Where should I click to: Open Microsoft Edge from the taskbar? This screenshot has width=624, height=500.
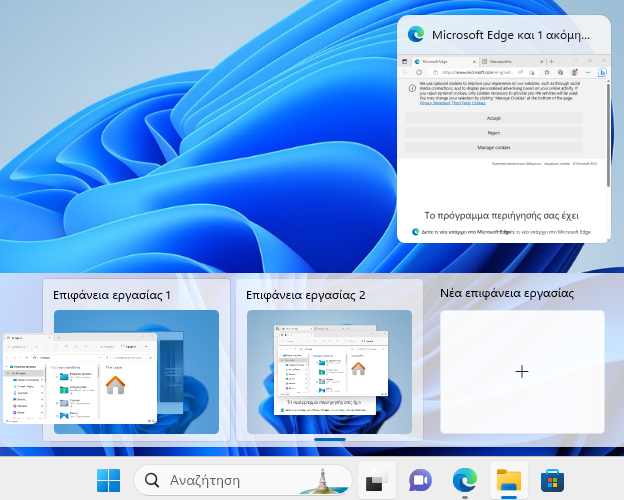[464, 479]
